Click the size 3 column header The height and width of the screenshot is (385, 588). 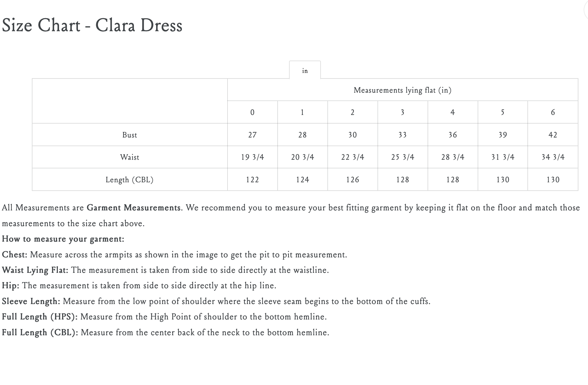pyautogui.click(x=403, y=112)
